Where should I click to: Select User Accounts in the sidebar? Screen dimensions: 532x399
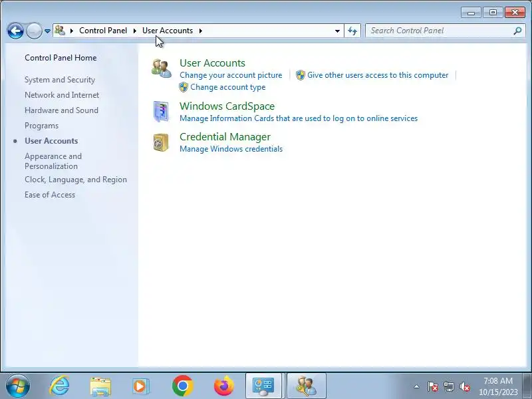point(51,141)
